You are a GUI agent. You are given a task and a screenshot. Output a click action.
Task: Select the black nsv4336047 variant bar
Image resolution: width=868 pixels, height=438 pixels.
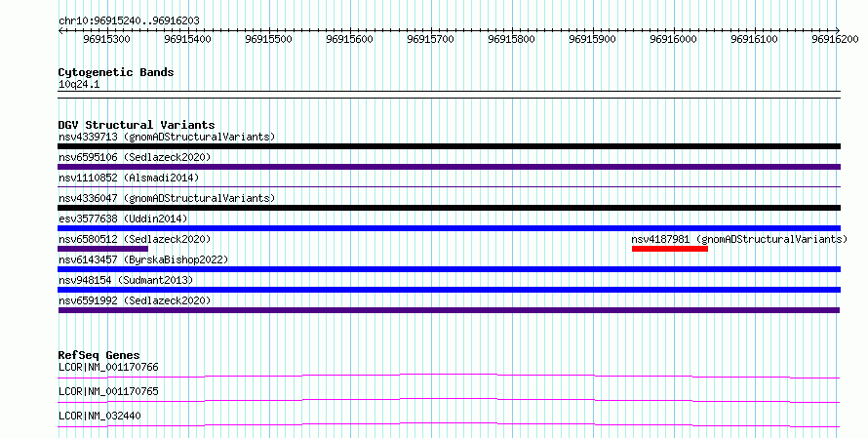(x=449, y=208)
